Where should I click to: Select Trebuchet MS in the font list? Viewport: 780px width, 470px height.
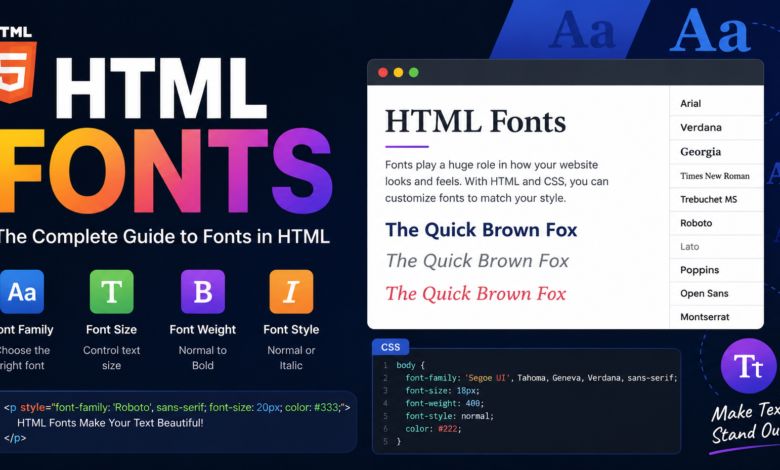pyautogui.click(x=716, y=199)
